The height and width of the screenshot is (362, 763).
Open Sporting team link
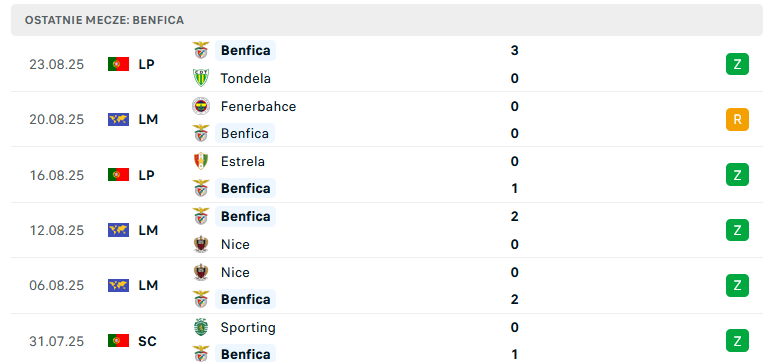(248, 327)
